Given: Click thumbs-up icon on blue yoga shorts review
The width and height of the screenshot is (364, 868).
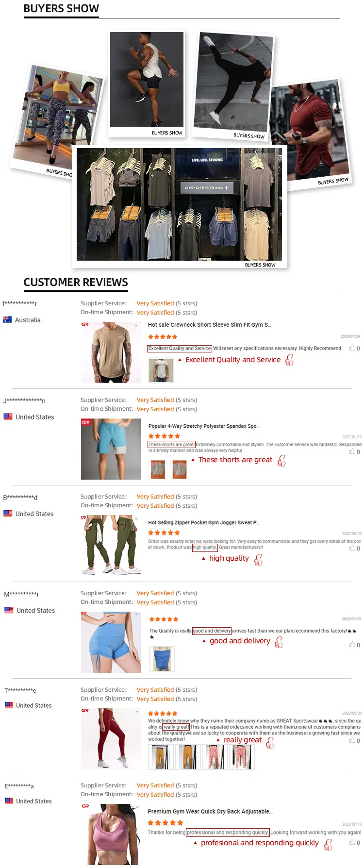Looking at the screenshot, I should click(x=352, y=645).
